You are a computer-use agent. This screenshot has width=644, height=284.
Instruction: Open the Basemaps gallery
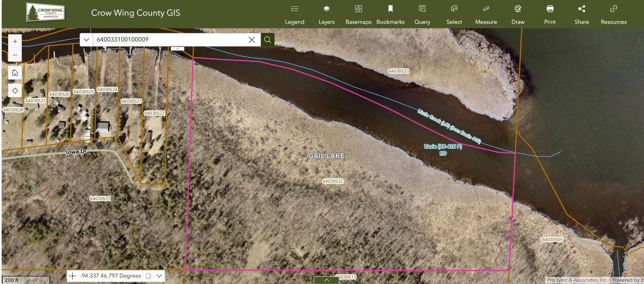(x=359, y=15)
